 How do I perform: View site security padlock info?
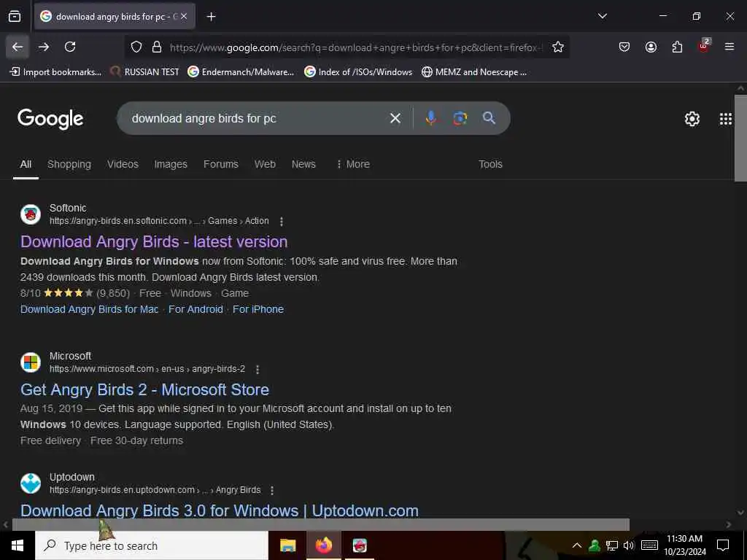point(157,47)
